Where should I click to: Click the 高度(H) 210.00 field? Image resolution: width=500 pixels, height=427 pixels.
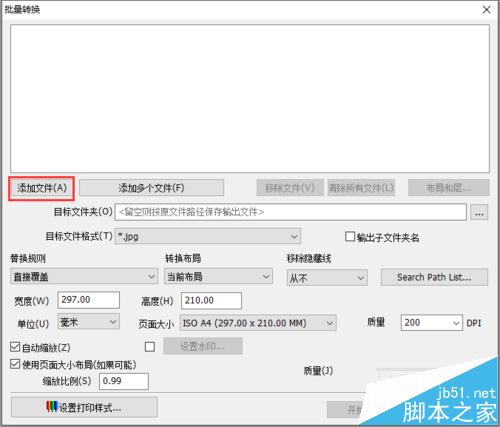[x=211, y=301]
